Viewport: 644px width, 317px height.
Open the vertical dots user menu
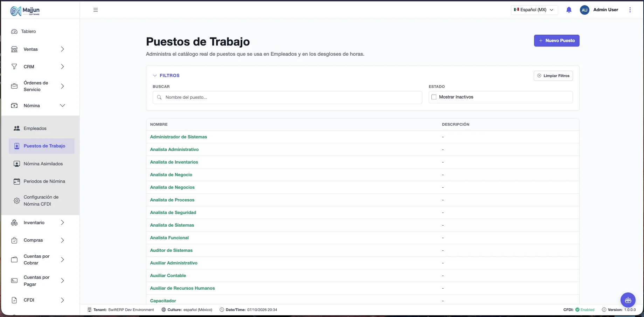click(x=630, y=10)
